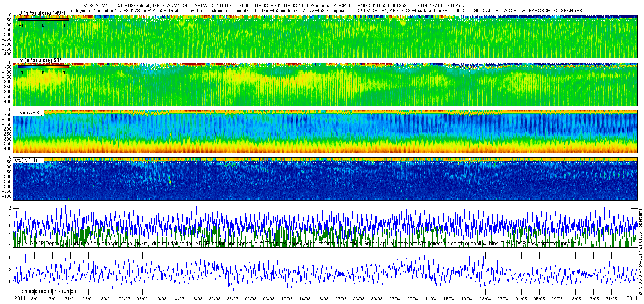Viewport: 644px width, 304px height.
Task: Click the 'Blue: ADCP Depth' explanation text
Action: [297, 244]
